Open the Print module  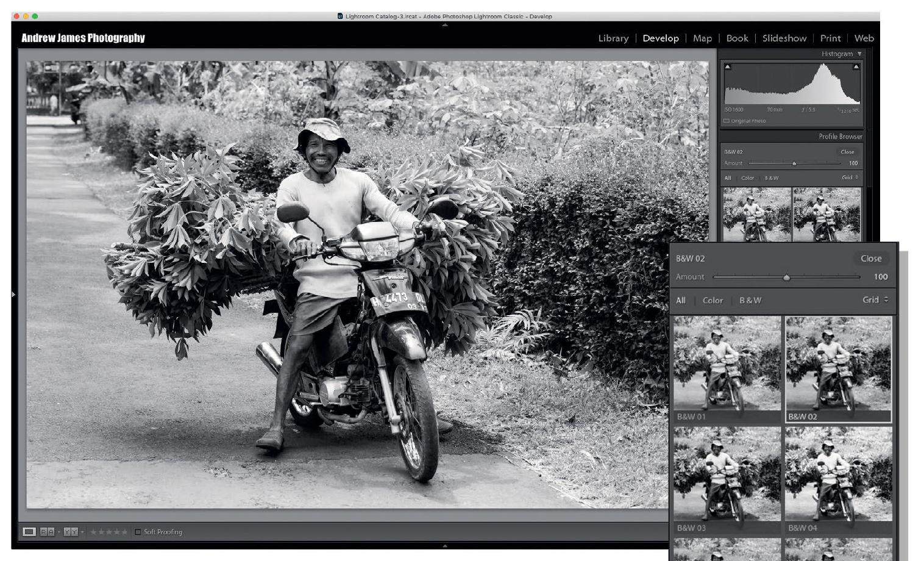[830, 38]
